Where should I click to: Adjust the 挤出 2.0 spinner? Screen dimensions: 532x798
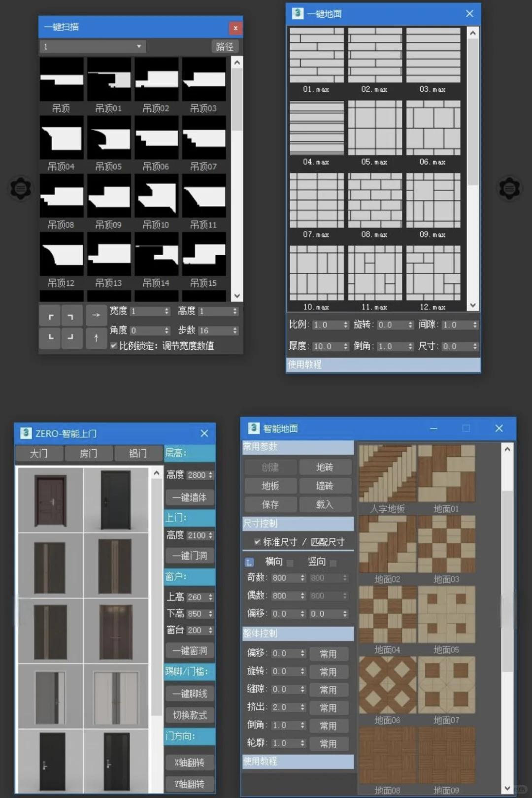tap(302, 707)
